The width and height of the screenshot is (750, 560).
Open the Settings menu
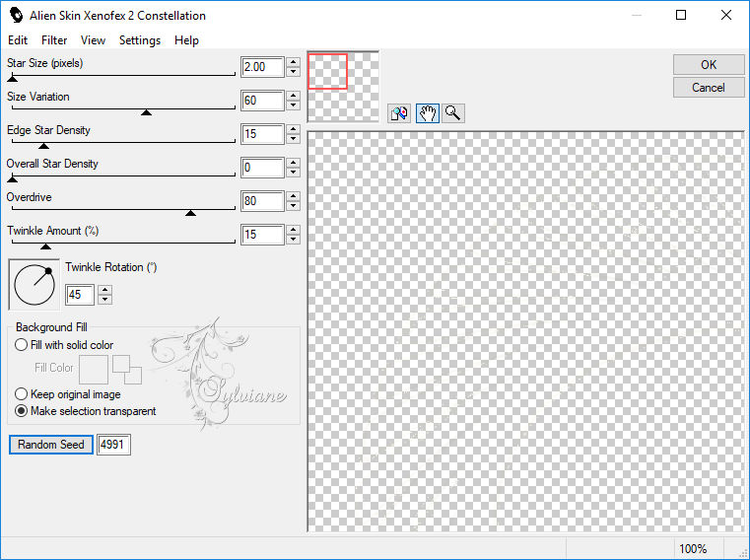[x=140, y=40]
